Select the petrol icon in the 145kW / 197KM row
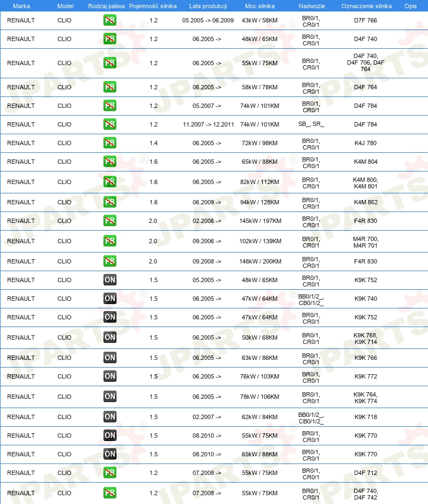Image resolution: width=428 pixels, height=504 pixels. click(x=110, y=221)
